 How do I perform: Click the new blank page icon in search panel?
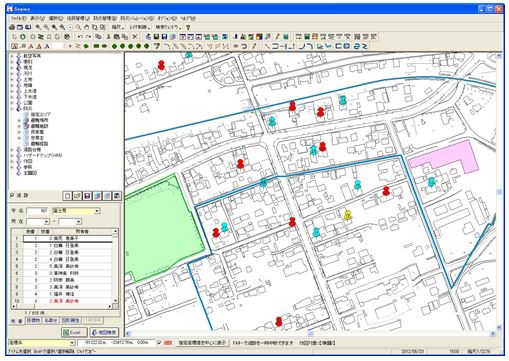[x=68, y=196]
